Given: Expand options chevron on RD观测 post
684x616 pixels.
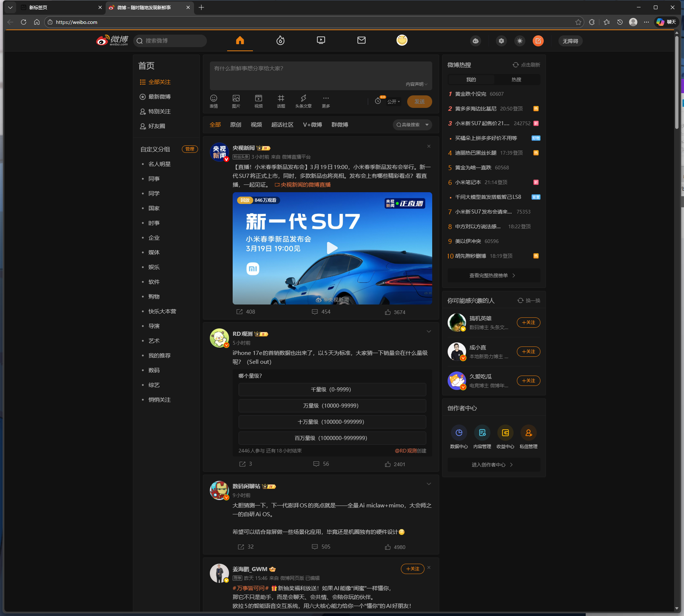Looking at the screenshot, I should 429,331.
